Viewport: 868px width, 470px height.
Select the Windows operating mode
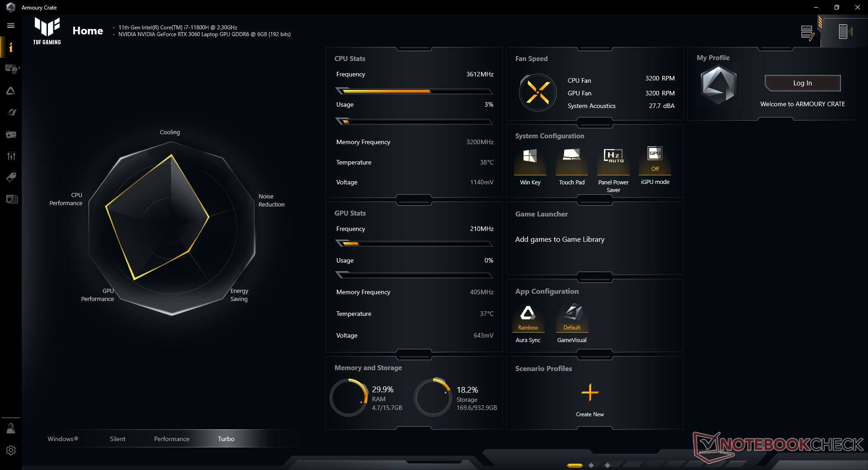pos(63,439)
